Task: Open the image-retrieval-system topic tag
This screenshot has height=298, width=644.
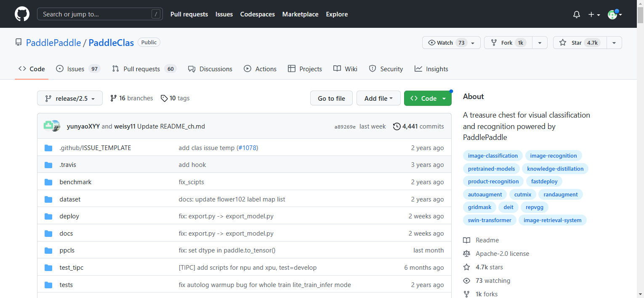Action: point(552,220)
